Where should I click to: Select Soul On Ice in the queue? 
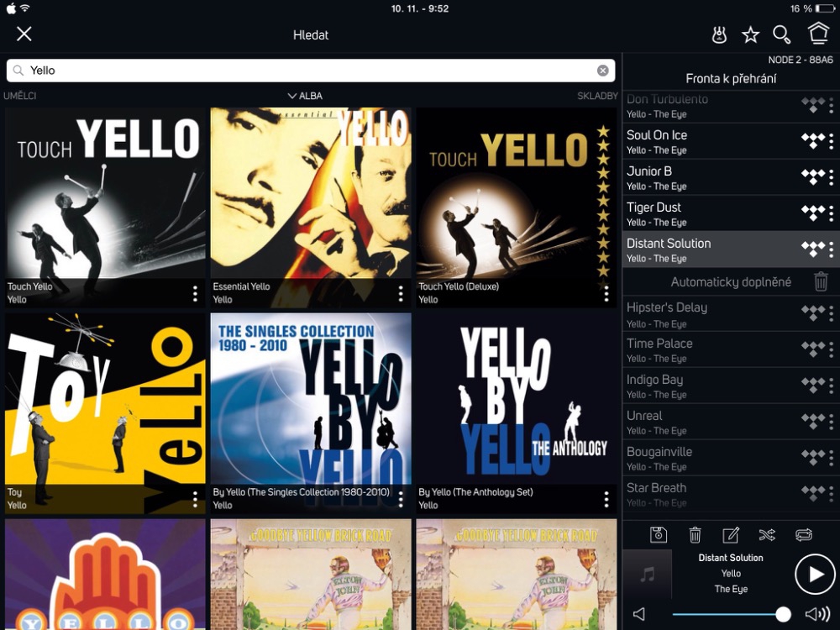click(x=731, y=141)
